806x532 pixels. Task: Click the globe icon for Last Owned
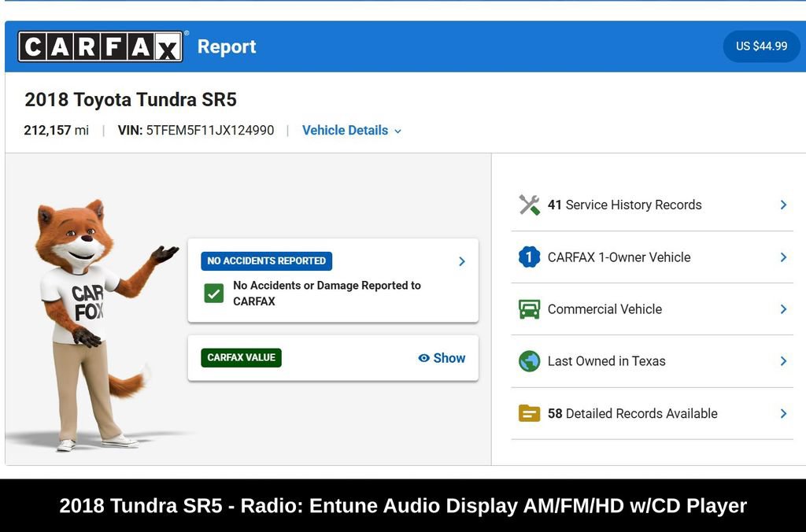(x=529, y=361)
